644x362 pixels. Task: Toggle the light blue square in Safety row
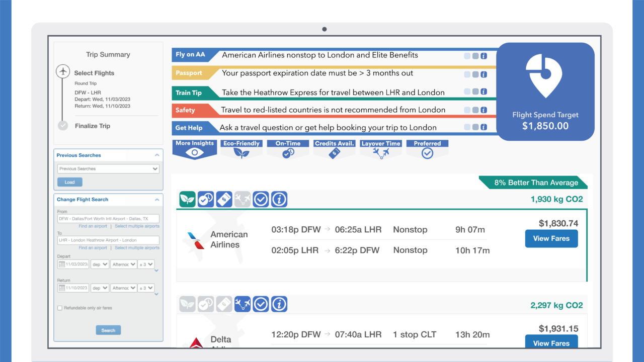click(467, 110)
